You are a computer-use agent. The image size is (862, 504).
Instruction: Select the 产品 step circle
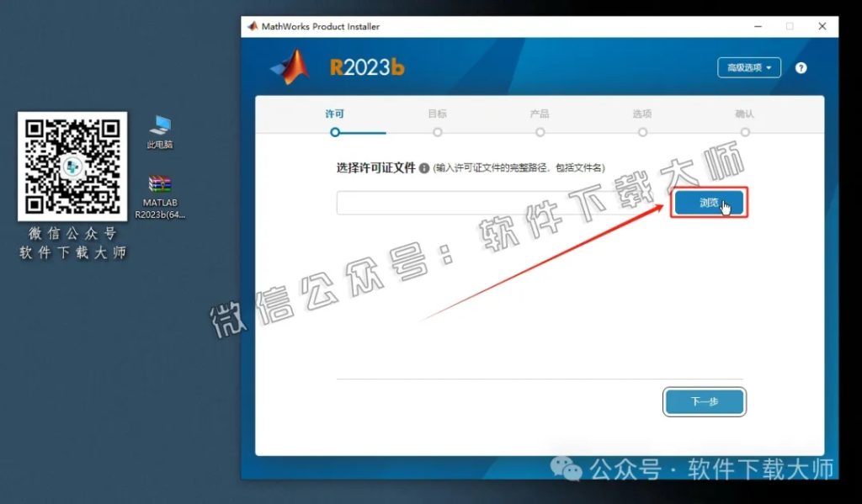point(540,133)
